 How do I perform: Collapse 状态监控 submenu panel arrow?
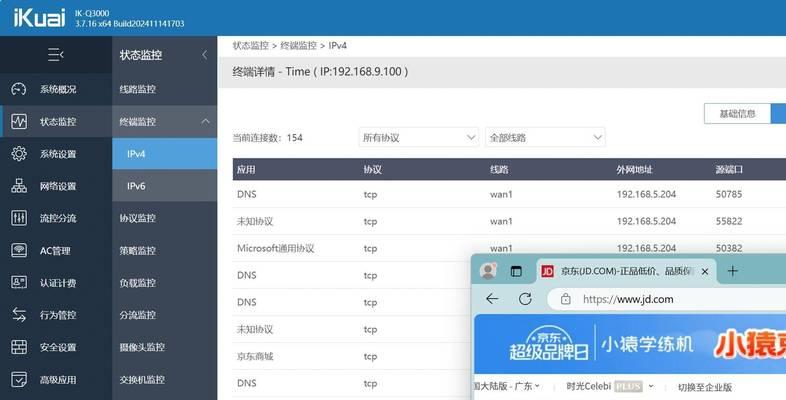click(205, 55)
